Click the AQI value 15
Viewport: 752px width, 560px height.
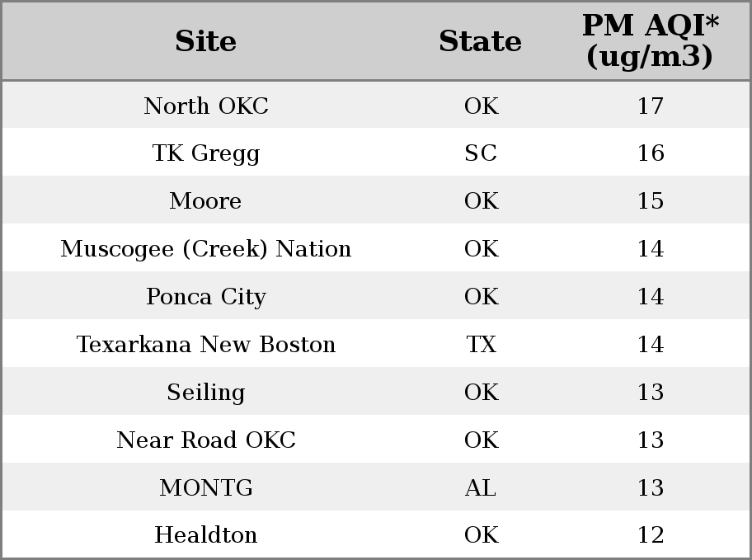pyautogui.click(x=650, y=200)
